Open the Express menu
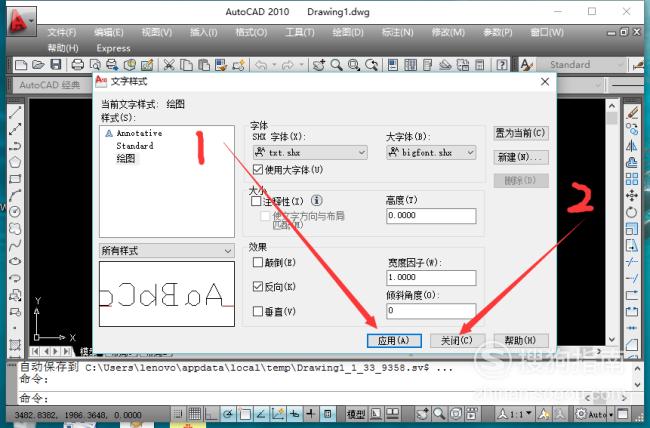The width and height of the screenshot is (650, 428). pyautogui.click(x=114, y=48)
